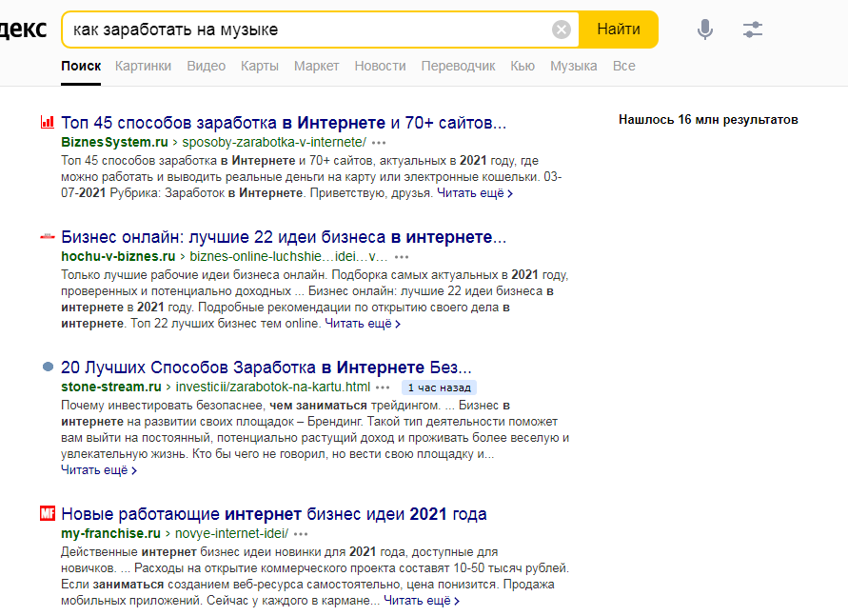Click the biznes-online-luchshie path link
The image size is (848, 616).
288,256
